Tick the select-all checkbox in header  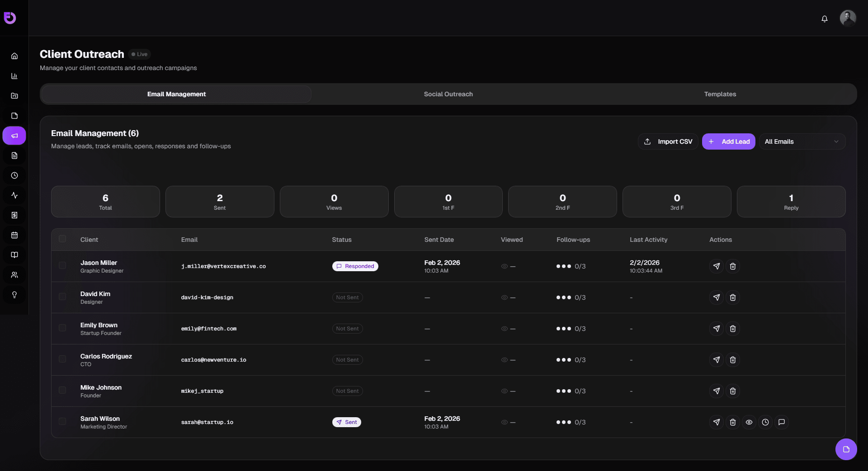(62, 239)
